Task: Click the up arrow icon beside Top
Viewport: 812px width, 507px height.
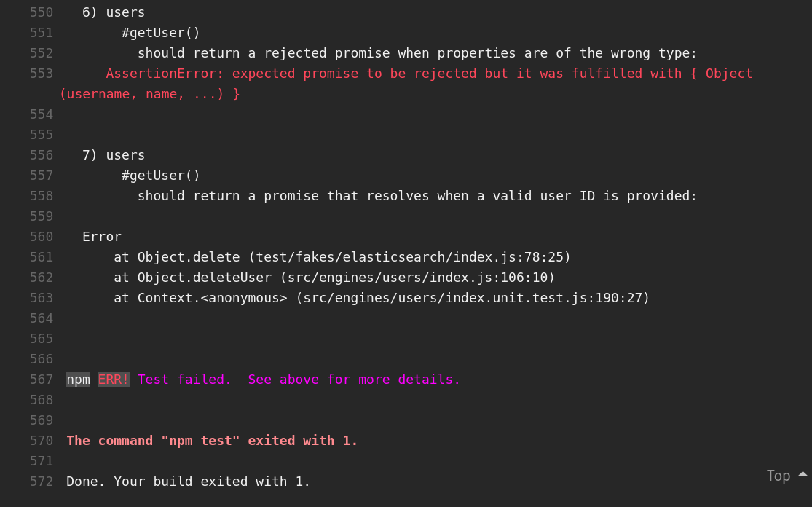Action: tap(803, 474)
